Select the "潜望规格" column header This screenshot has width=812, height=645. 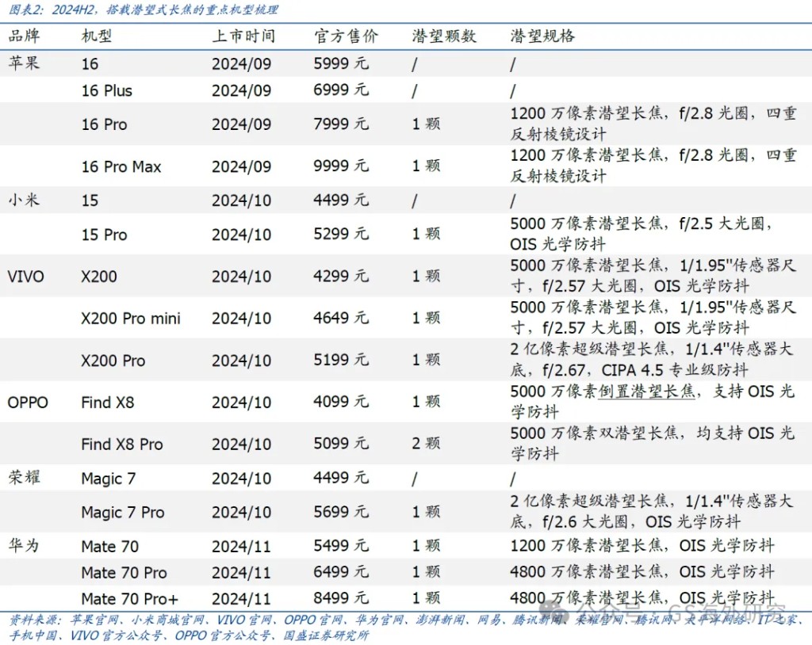coord(542,36)
